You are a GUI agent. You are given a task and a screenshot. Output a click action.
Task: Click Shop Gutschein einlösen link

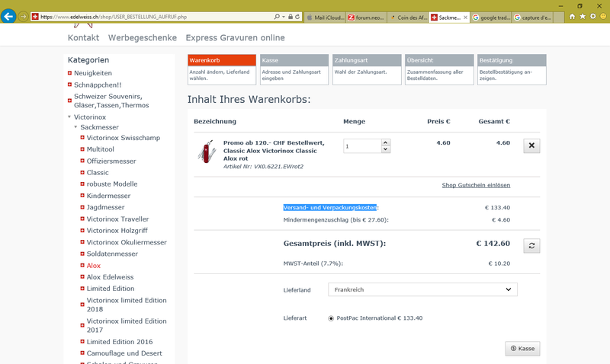[x=476, y=185]
